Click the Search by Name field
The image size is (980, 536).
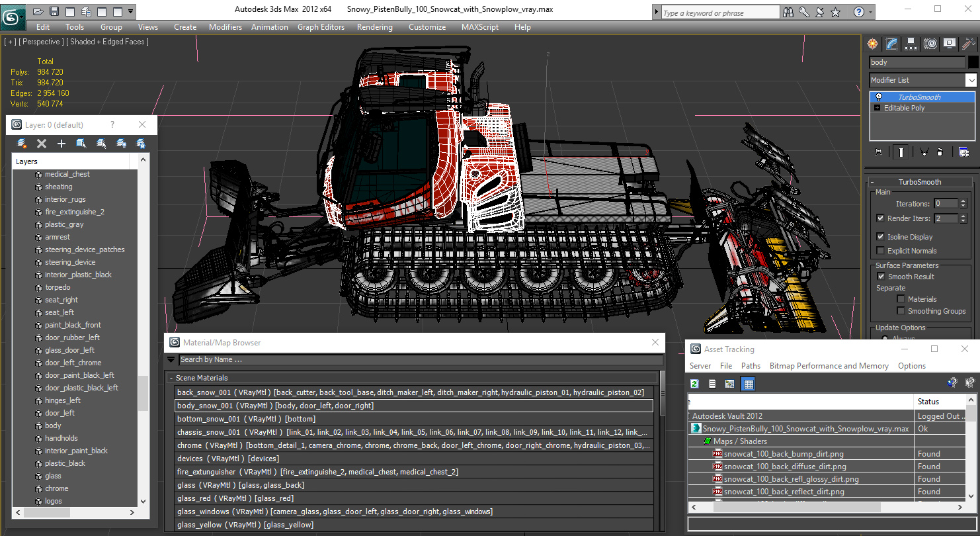click(421, 360)
